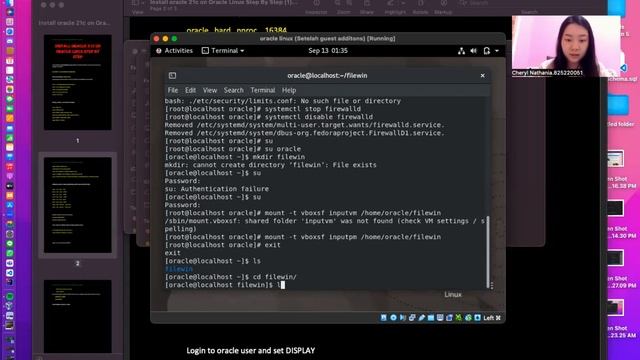Screen dimensions: 640x360
Task: Click 'systemctl stop firewalld' command line
Action: [x=263, y=109]
